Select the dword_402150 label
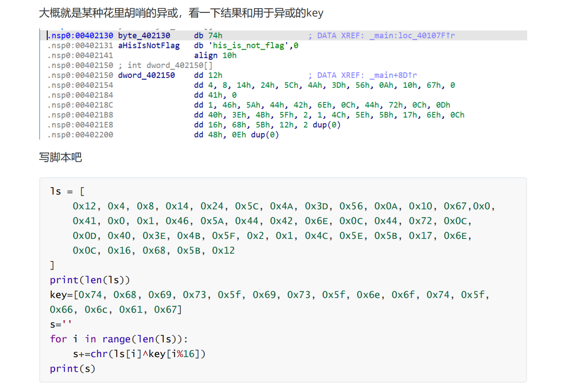This screenshot has width=565, height=392. pos(146,76)
